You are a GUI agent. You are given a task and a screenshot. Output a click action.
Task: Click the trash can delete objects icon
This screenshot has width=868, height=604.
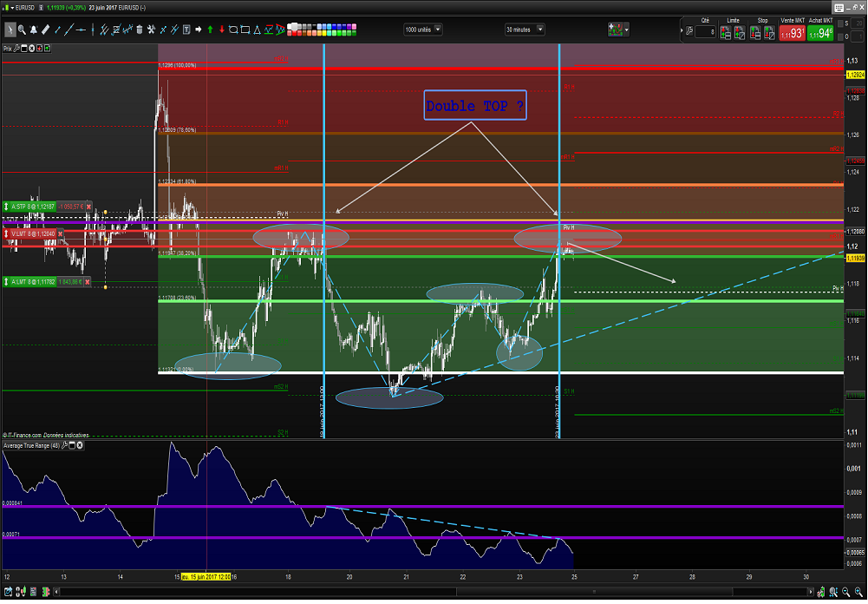pos(140,30)
